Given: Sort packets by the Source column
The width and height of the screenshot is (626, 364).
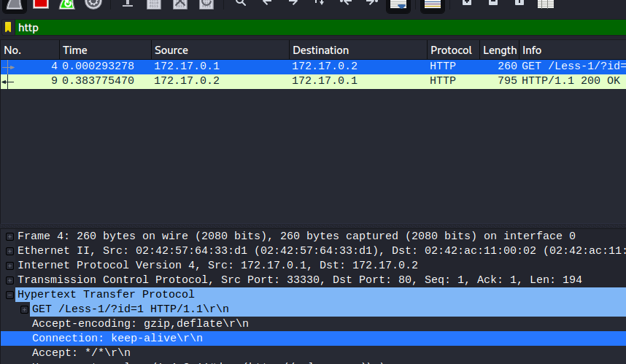Looking at the screenshot, I should (220, 50).
